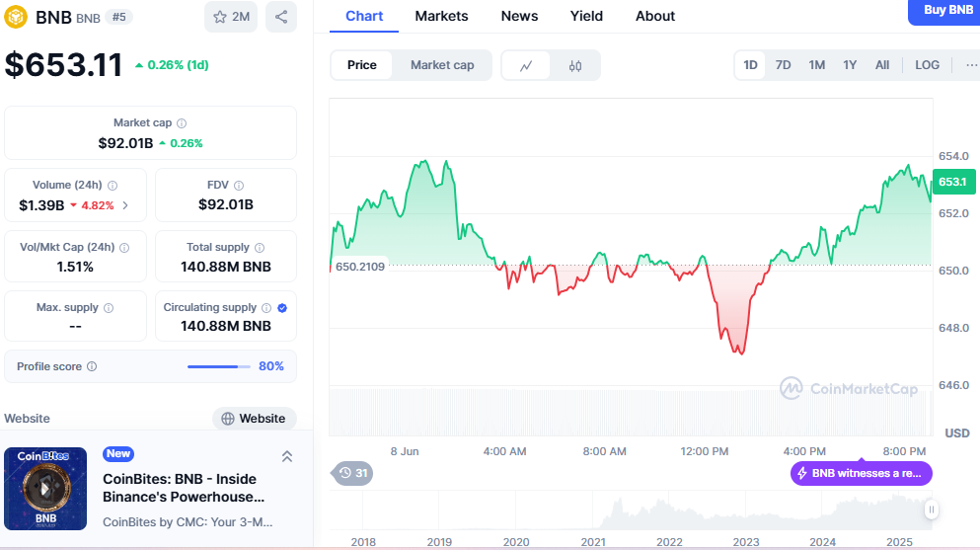The image size is (980, 550).
Task: Click the 140.88M BNB total supply value
Action: point(226,267)
